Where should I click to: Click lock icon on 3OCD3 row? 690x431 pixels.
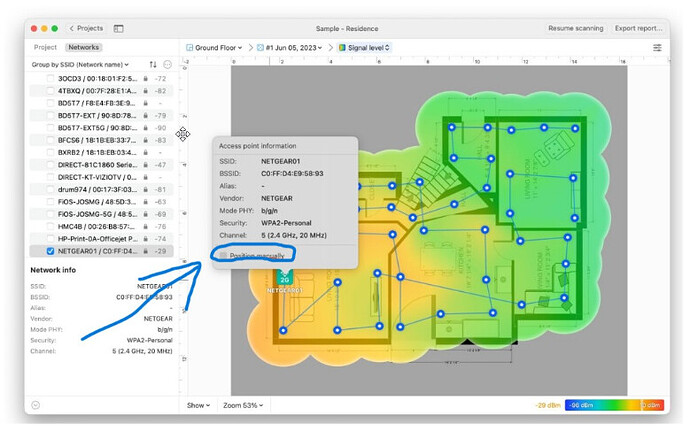click(x=146, y=78)
